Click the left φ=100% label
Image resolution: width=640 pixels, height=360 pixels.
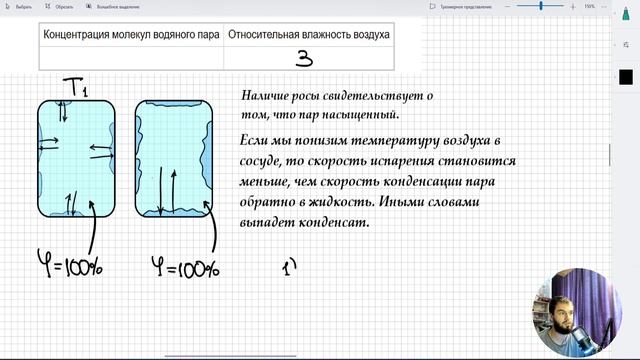[70, 264]
